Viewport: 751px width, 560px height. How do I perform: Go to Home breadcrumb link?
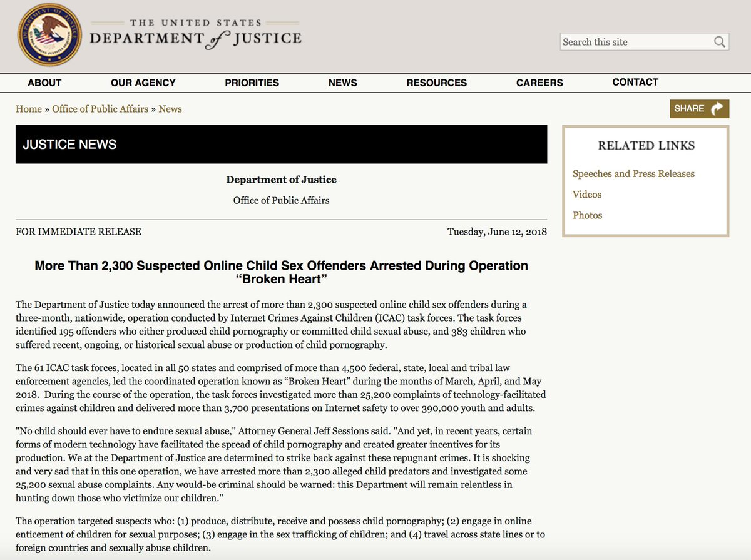pos(29,109)
